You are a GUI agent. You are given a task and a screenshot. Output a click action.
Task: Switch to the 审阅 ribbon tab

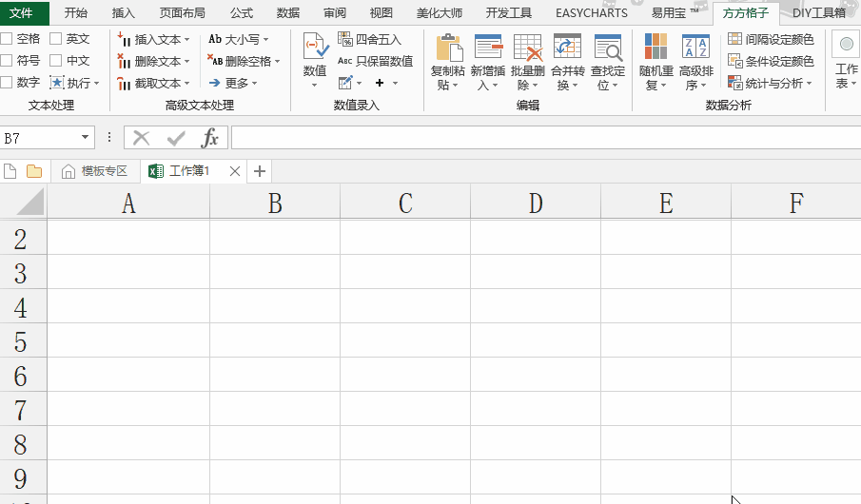coord(335,12)
